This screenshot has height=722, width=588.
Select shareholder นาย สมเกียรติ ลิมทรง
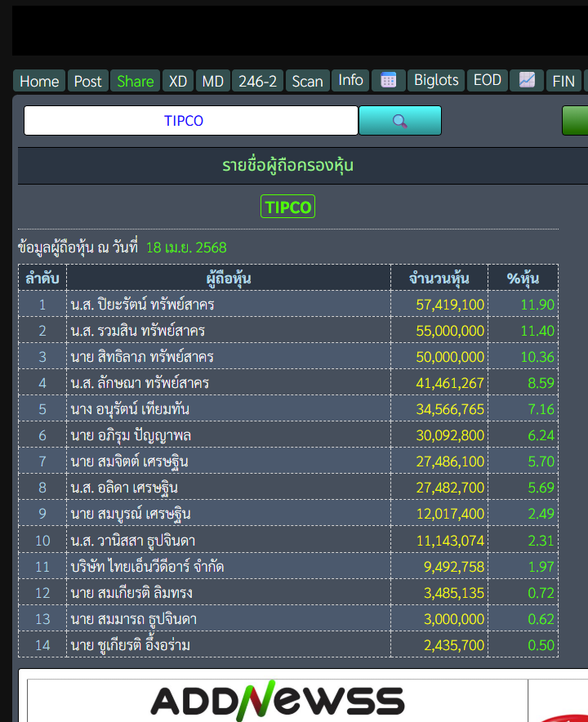(131, 593)
